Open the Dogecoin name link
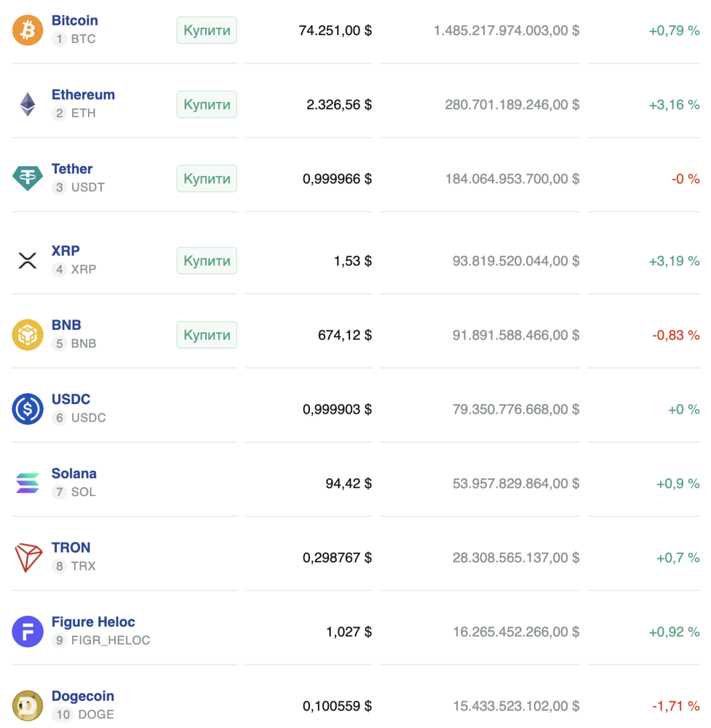This screenshot has height=728, width=711. (x=83, y=696)
